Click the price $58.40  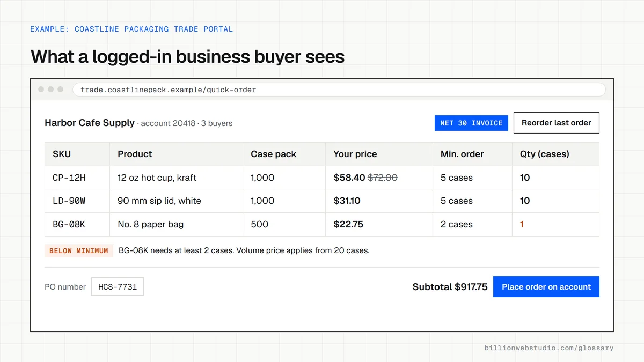click(x=349, y=178)
